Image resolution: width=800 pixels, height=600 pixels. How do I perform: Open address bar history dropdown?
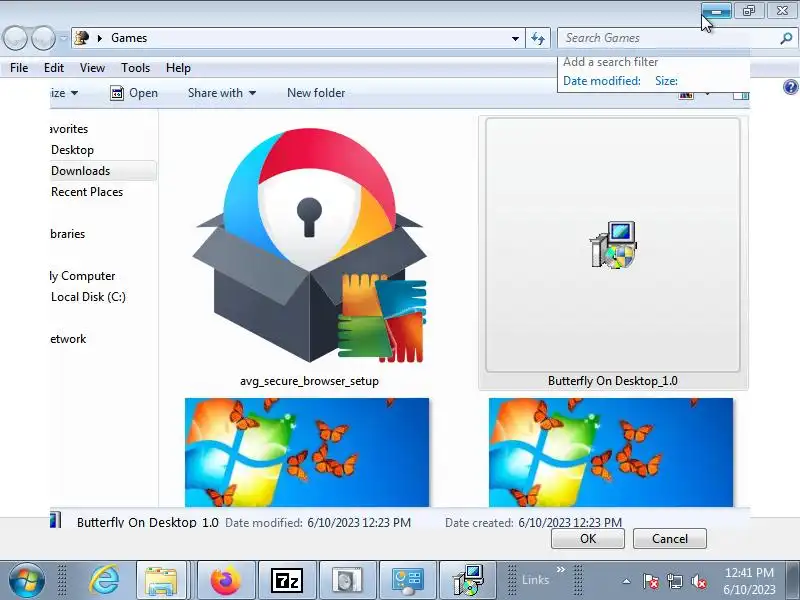click(515, 38)
